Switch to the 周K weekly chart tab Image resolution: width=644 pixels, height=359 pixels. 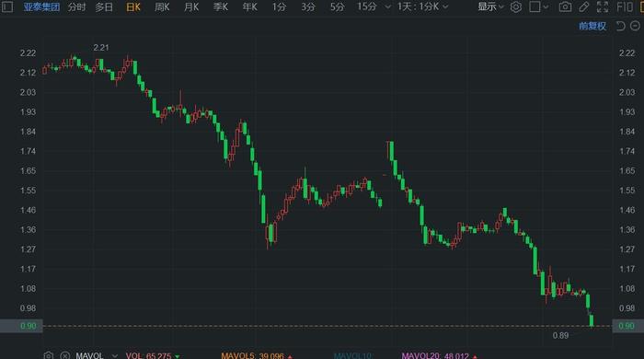pos(162,7)
